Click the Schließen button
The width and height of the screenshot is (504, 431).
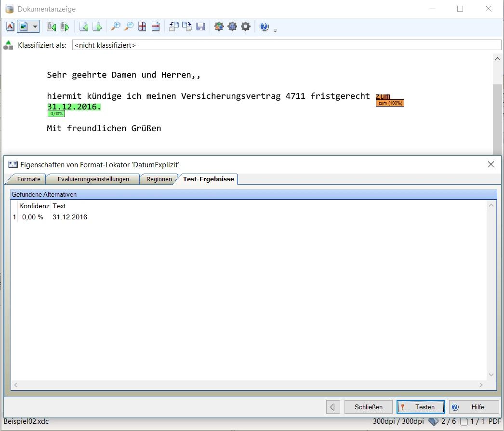[368, 407]
